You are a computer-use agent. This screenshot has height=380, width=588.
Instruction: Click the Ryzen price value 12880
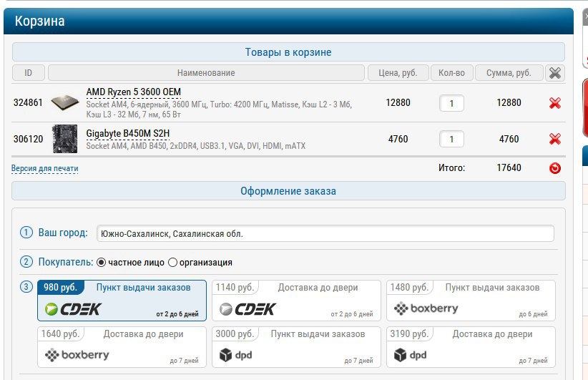[398, 103]
